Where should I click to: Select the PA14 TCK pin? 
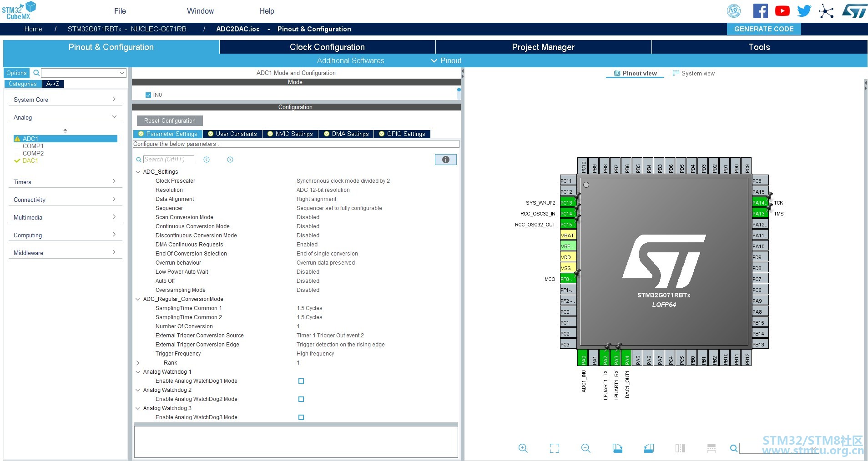click(x=760, y=203)
